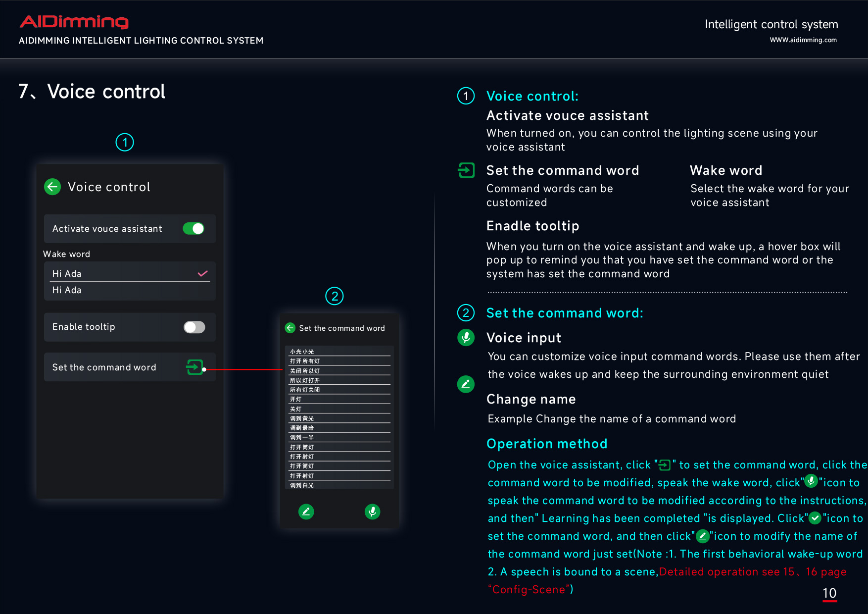The width and height of the screenshot is (868, 614).
Task: Click the pencil icon above Change name heading
Action: [466, 384]
